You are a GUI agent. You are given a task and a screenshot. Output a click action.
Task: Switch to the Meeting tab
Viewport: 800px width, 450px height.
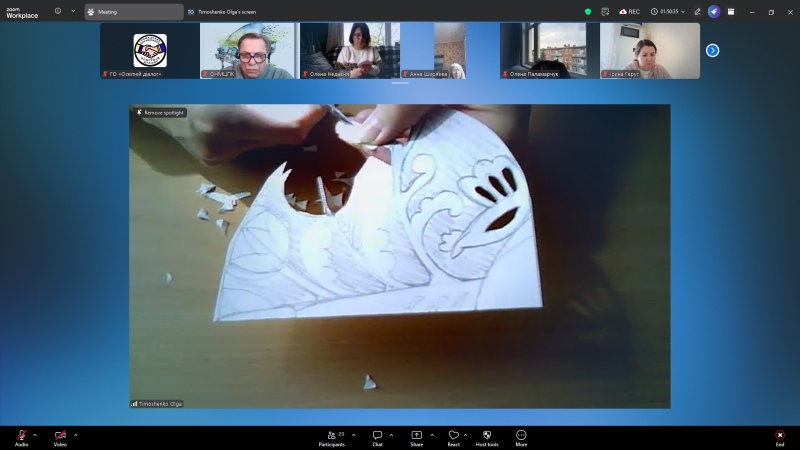134,12
